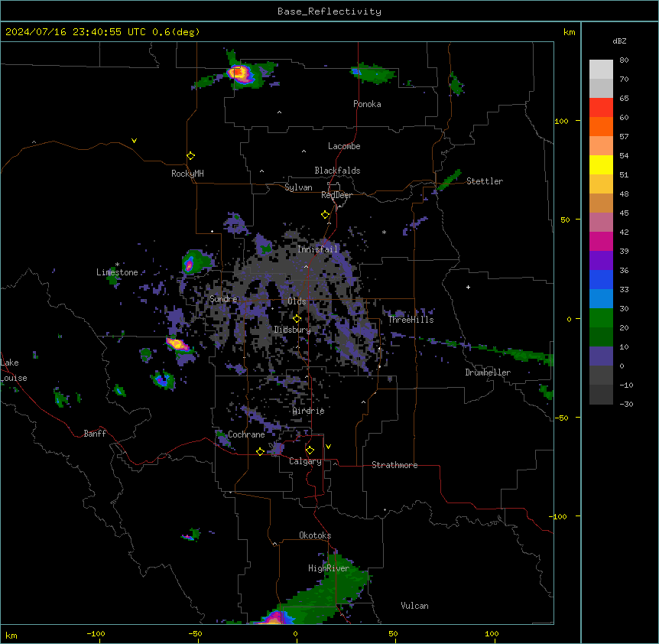Image resolution: width=659 pixels, height=644 pixels.
Task: Click the yellow diamond marker south of RedDeer
Action: (x=325, y=215)
